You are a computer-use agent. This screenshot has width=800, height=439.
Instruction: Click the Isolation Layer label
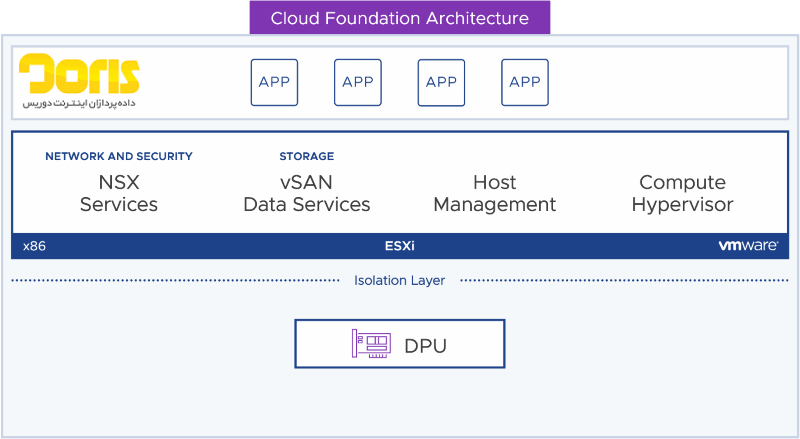[x=399, y=280]
